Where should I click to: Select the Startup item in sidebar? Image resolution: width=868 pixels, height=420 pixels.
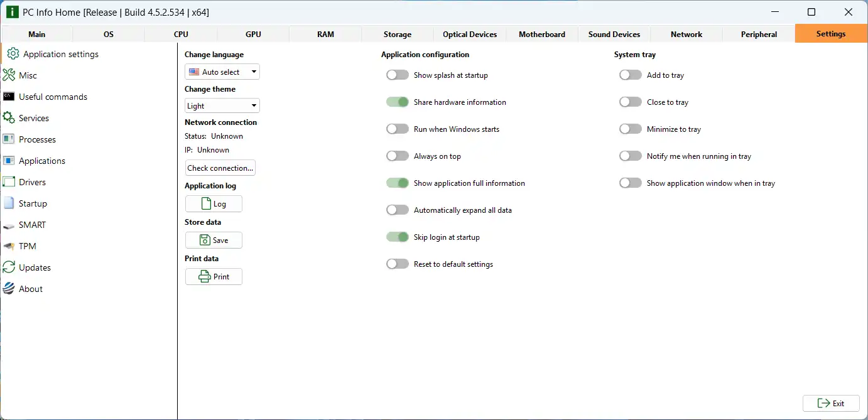(x=33, y=203)
